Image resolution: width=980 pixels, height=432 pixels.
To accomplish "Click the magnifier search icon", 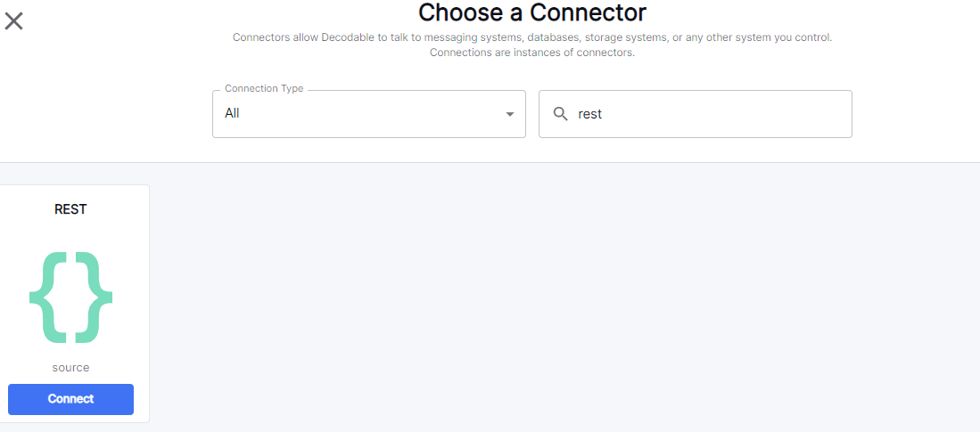I will 561,114.
